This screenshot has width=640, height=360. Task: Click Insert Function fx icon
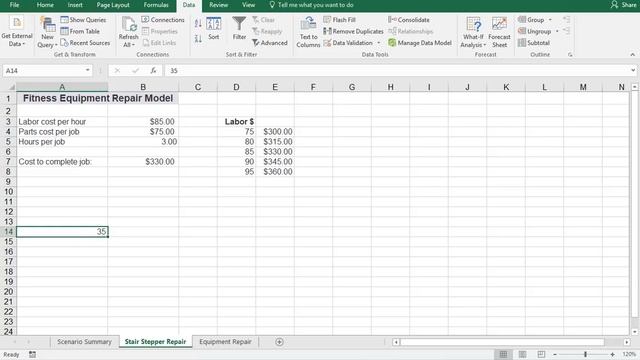point(153,70)
